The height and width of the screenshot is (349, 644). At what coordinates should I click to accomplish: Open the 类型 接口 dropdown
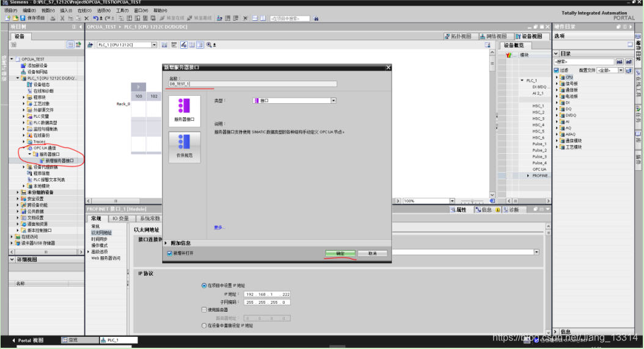tap(334, 101)
